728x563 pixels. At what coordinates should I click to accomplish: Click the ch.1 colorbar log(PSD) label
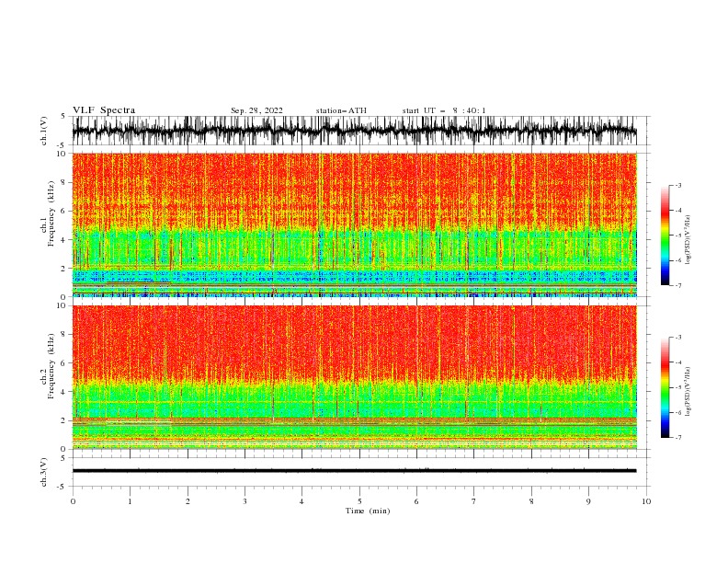coord(688,240)
